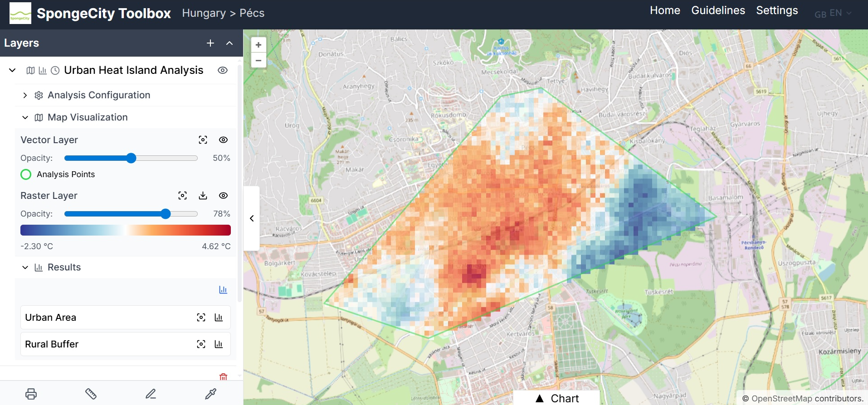Open chart for Urban Area
Viewport: 868px width, 405px height.
[219, 318]
